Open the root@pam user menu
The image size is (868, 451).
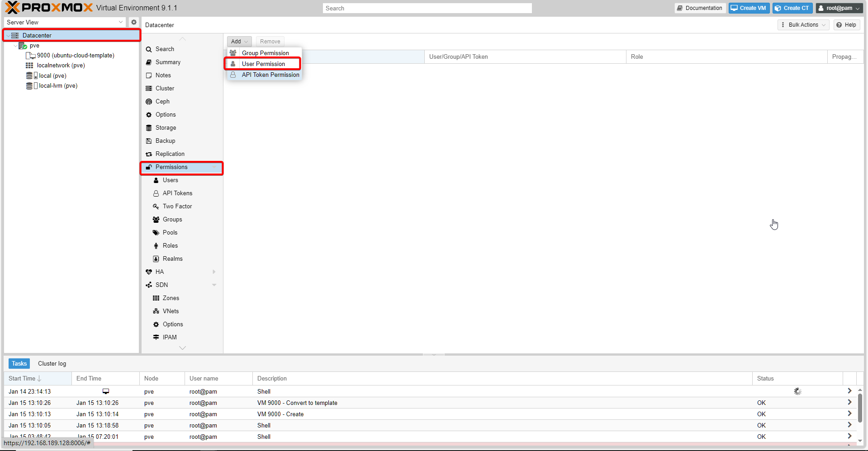click(839, 8)
